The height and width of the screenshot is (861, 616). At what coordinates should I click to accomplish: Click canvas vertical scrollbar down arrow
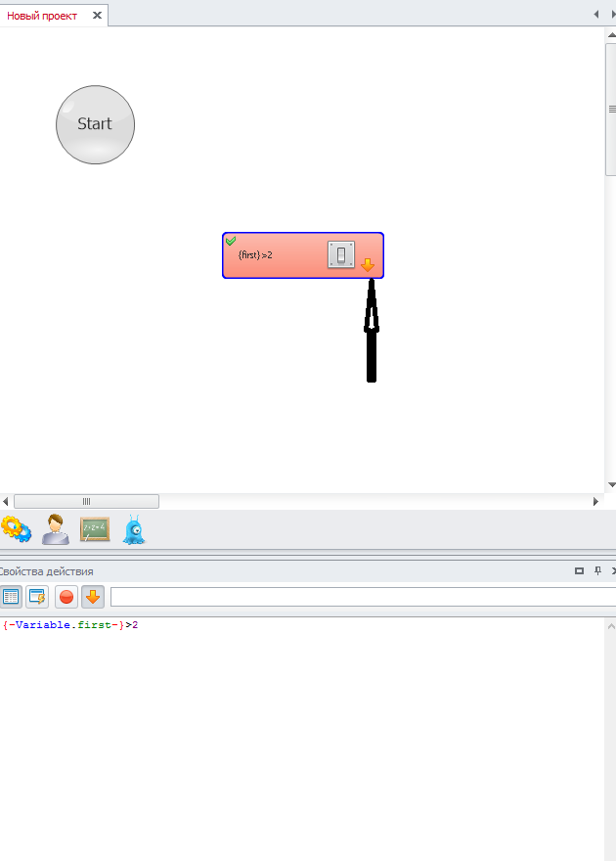[612, 485]
